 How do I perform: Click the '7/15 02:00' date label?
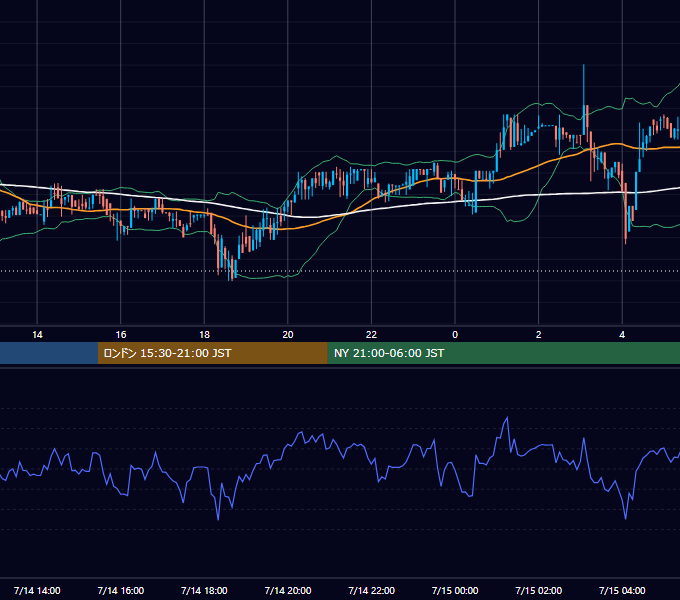pyautogui.click(x=539, y=590)
